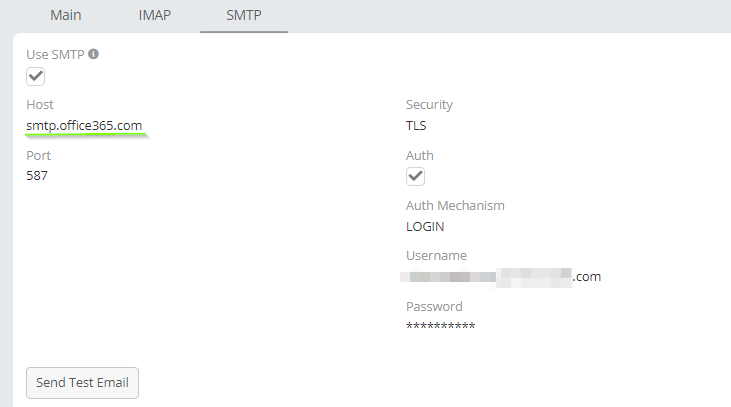Screen dimensions: 731x407
Task: Select the host value smtp.office365.com
Action: pos(84,125)
